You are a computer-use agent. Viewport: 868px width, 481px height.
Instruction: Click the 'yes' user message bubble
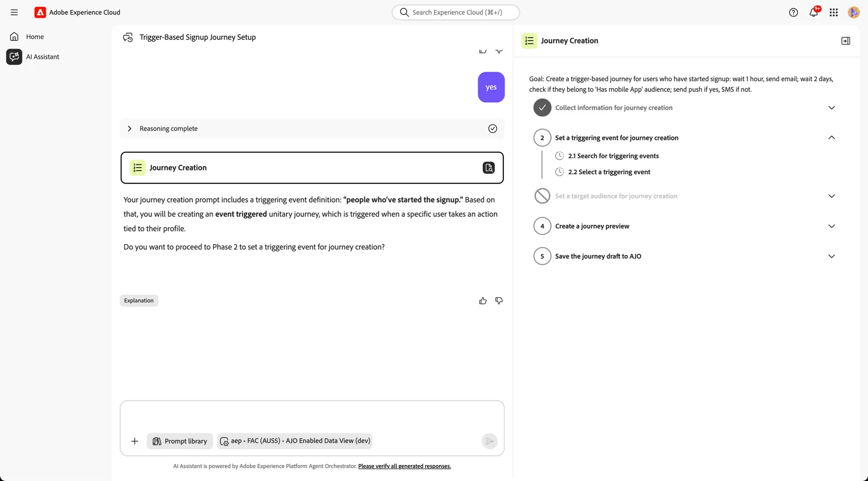(491, 87)
